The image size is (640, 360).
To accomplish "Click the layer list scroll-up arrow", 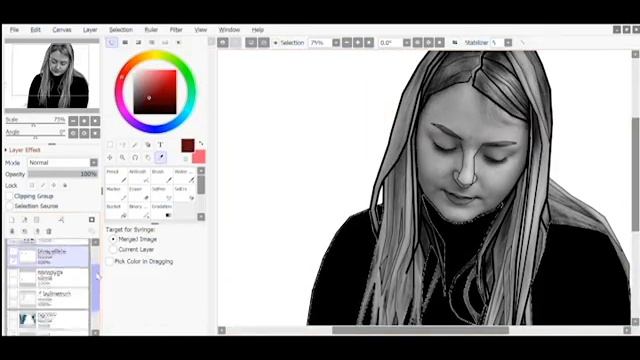I will (95, 242).
